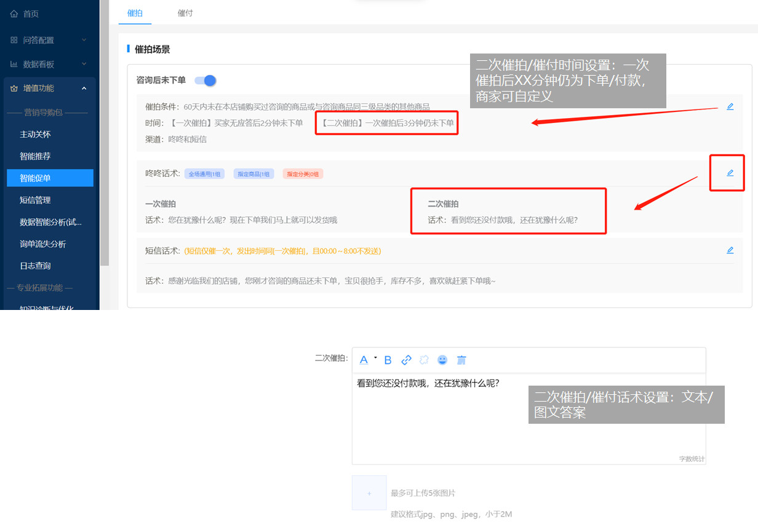Open font color dropdown arrow
The width and height of the screenshot is (758, 532).
pyautogui.click(x=375, y=358)
